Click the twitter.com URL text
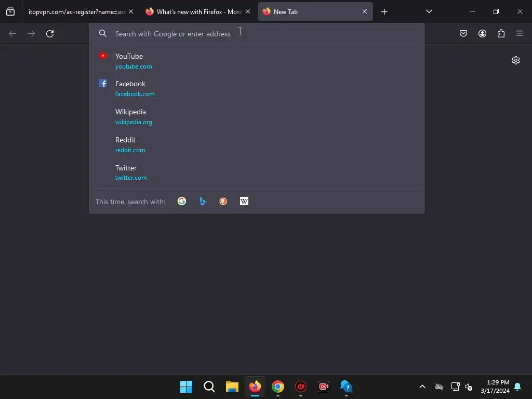532x399 pixels. click(x=131, y=178)
